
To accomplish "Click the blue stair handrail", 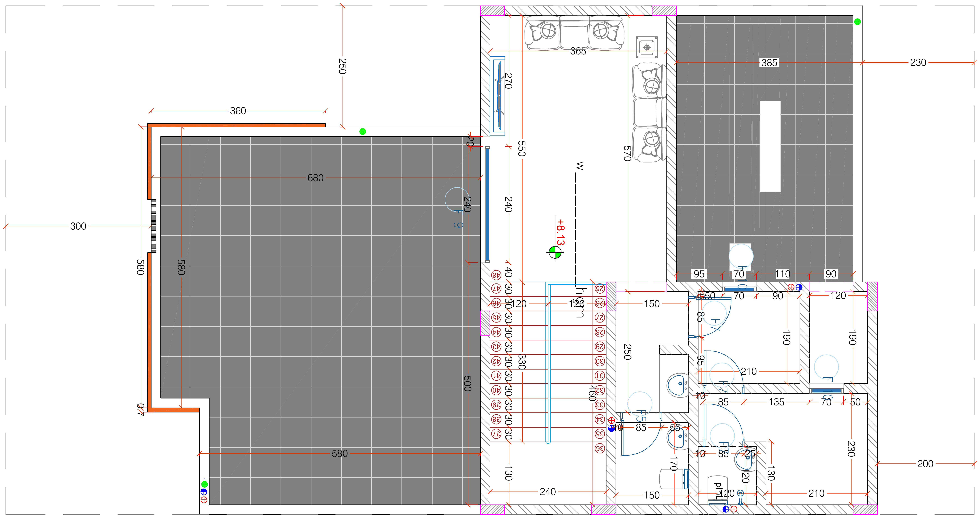I will [548, 363].
